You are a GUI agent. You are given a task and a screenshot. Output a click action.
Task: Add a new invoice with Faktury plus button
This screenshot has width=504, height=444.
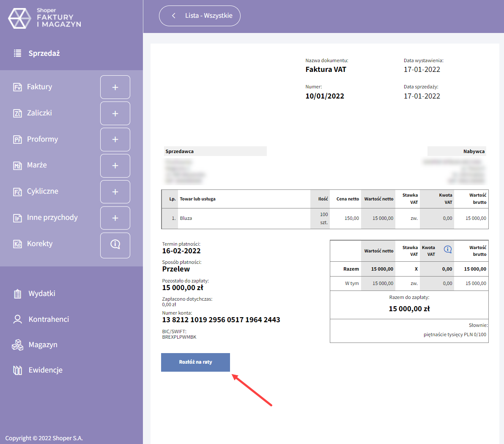[115, 87]
